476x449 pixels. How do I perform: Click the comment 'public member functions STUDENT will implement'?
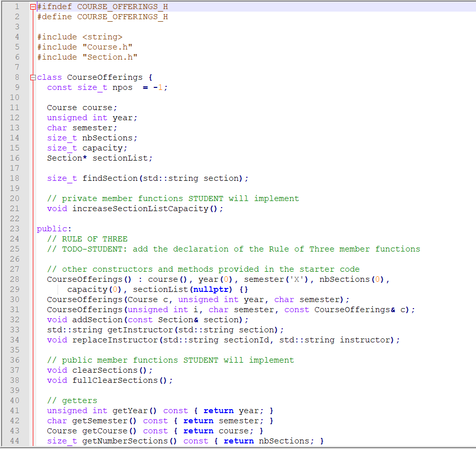coord(178,360)
